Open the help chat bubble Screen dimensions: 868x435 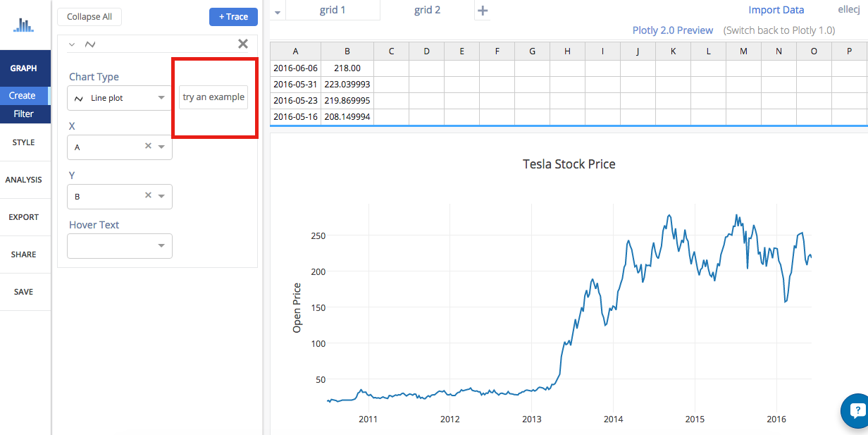(857, 410)
